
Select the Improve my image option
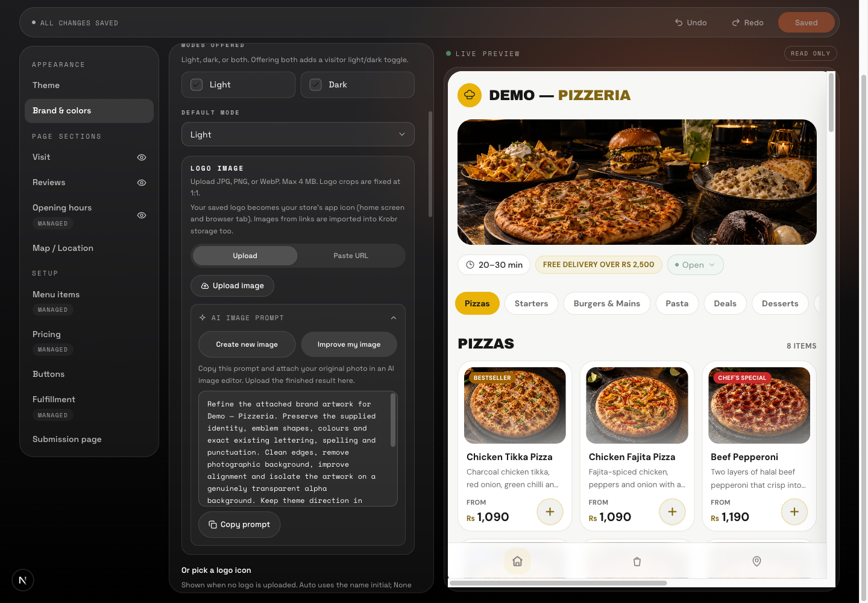[x=349, y=344]
